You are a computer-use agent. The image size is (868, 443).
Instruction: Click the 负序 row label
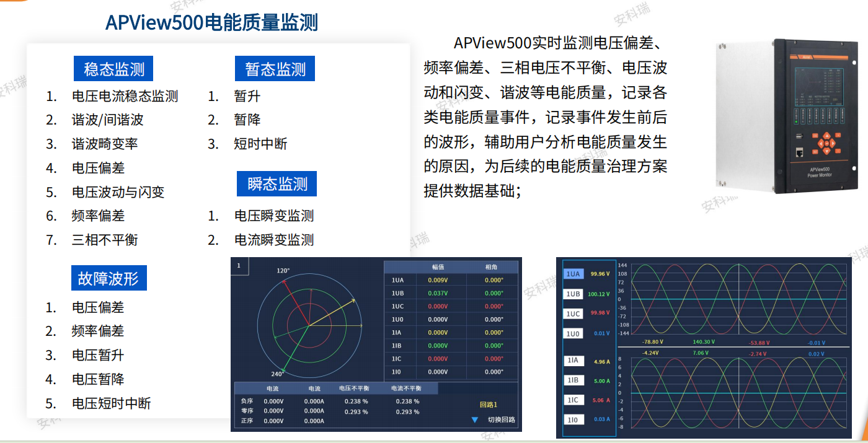coord(247,401)
